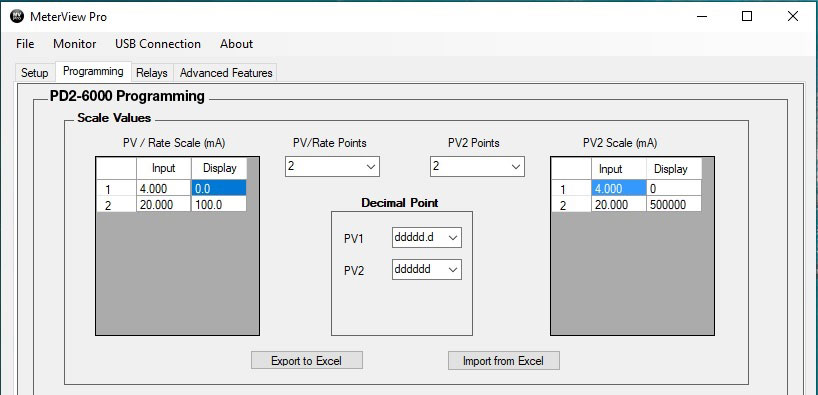
Task: Select PV2 Scale display cell 0
Action: tap(674, 188)
